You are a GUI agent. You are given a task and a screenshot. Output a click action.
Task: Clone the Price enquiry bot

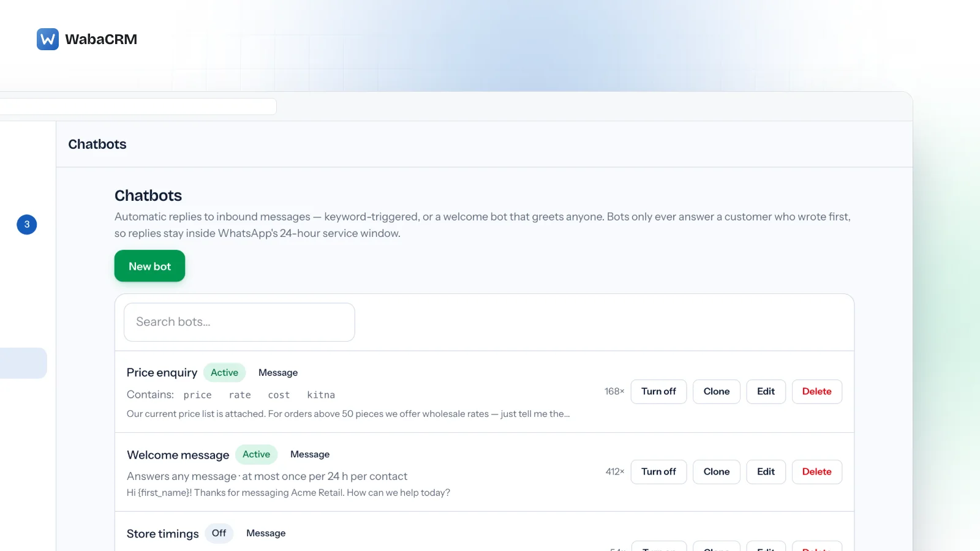click(717, 392)
